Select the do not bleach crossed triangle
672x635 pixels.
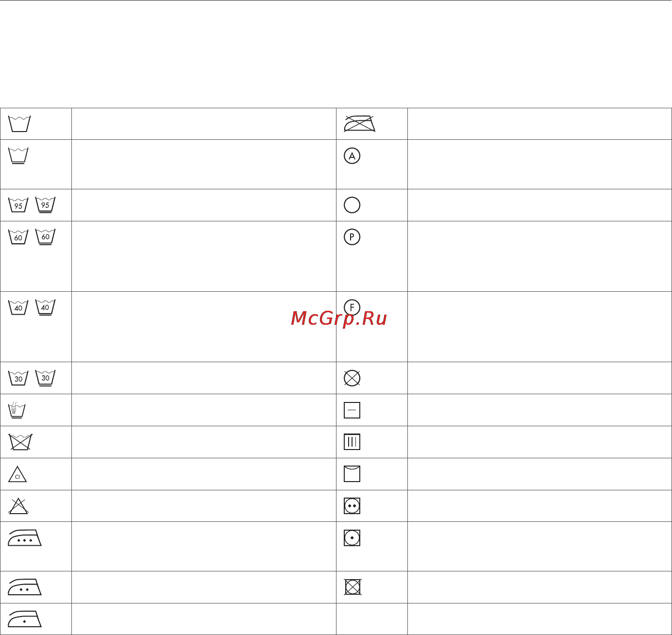(x=18, y=506)
